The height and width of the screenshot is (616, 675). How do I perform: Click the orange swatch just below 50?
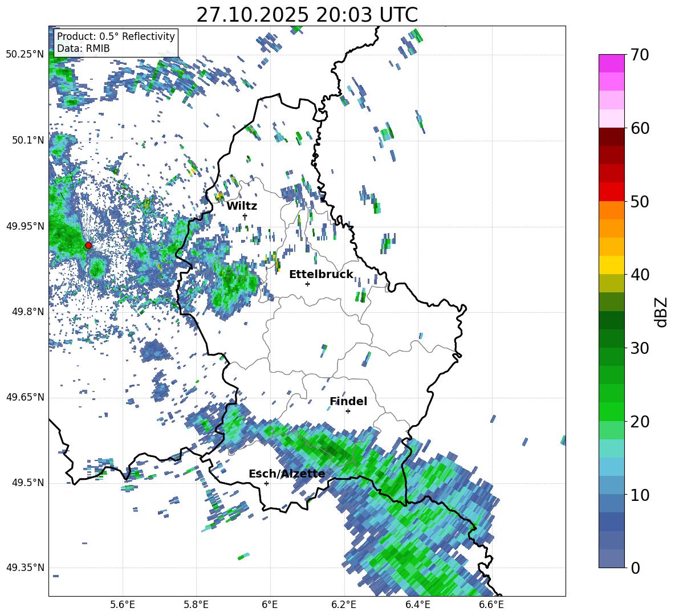[612, 210]
